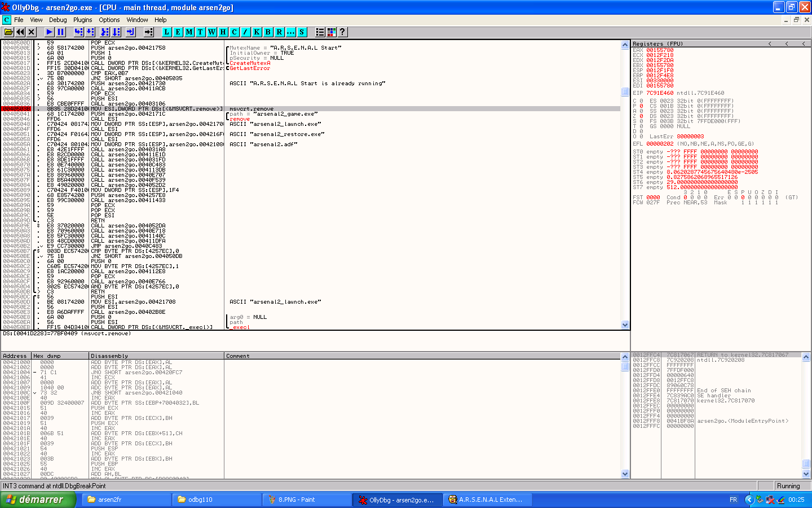The width and height of the screenshot is (812, 508).
Task: Select the CreateMutexA comment text
Action: (x=250, y=63)
